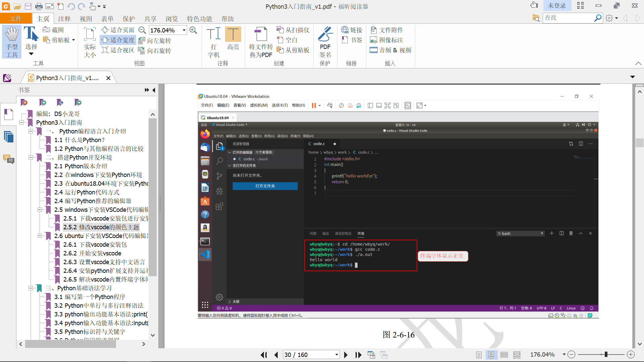Click Rotate Left (向左旋转) icon
The width and height of the screenshot is (644, 362).
click(x=142, y=41)
